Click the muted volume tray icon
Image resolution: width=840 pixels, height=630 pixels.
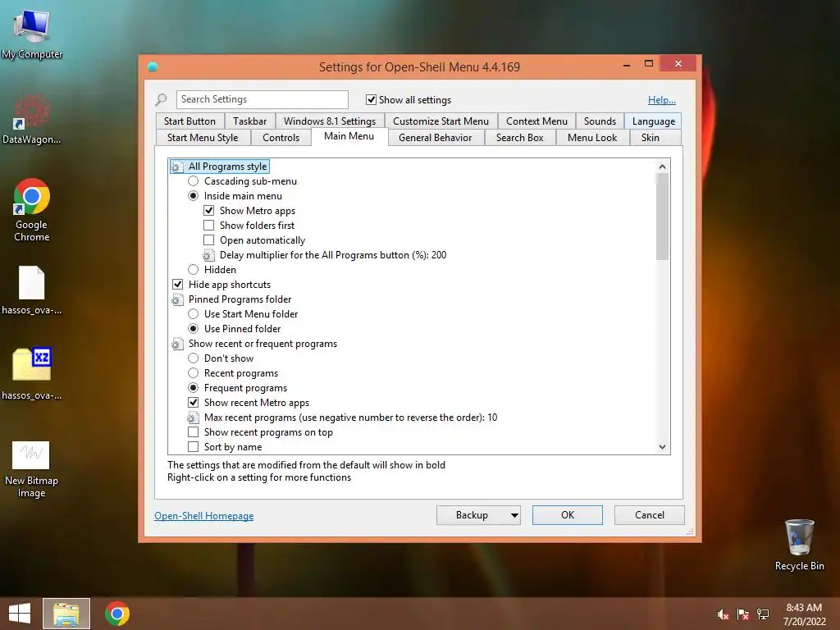[x=723, y=614]
